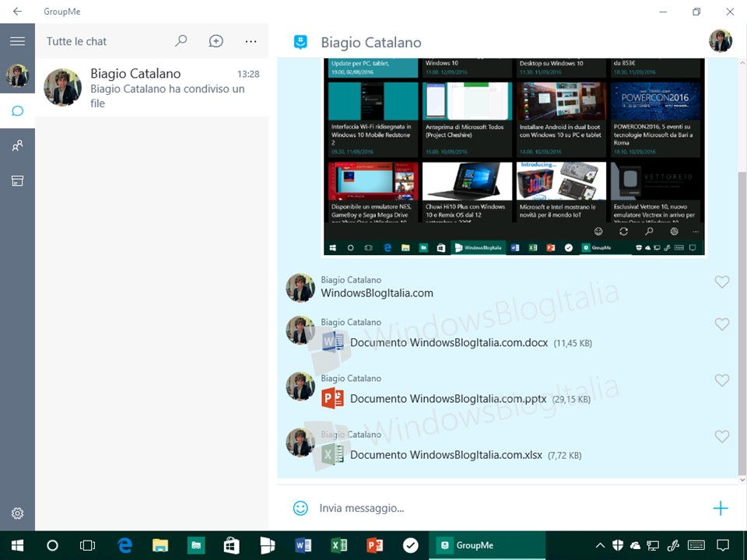The height and width of the screenshot is (560, 747).
Task: Click the GroupMe logo beside Biagio Catalano header
Action: [x=300, y=42]
